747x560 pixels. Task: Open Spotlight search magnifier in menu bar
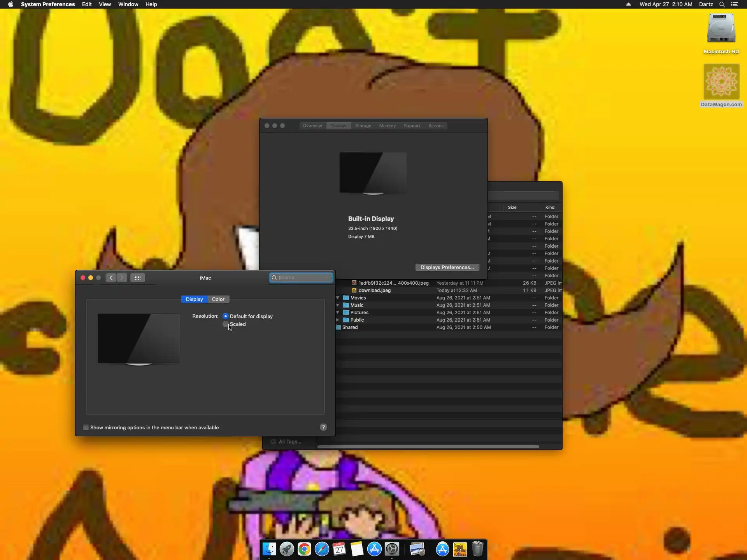722,4
